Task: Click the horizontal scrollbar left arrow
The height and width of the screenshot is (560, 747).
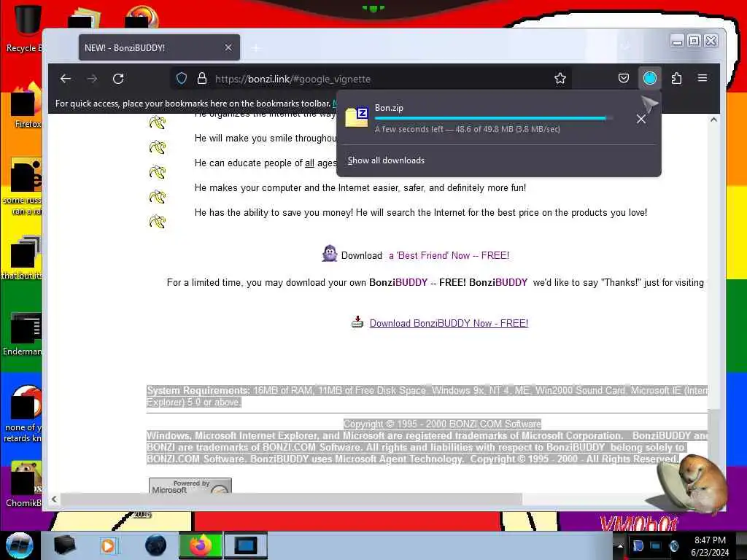Action: click(54, 499)
